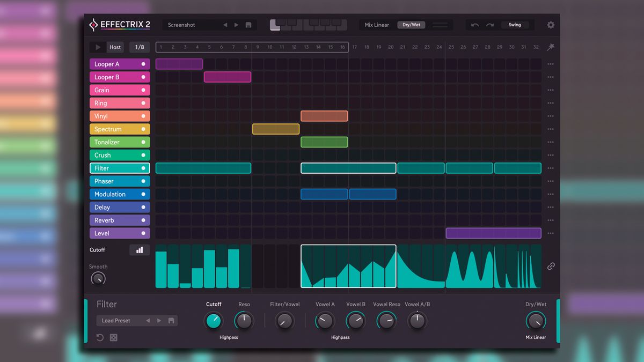Adjust the Smooth knob under Cutoff
The height and width of the screenshot is (362, 644).
98,278
